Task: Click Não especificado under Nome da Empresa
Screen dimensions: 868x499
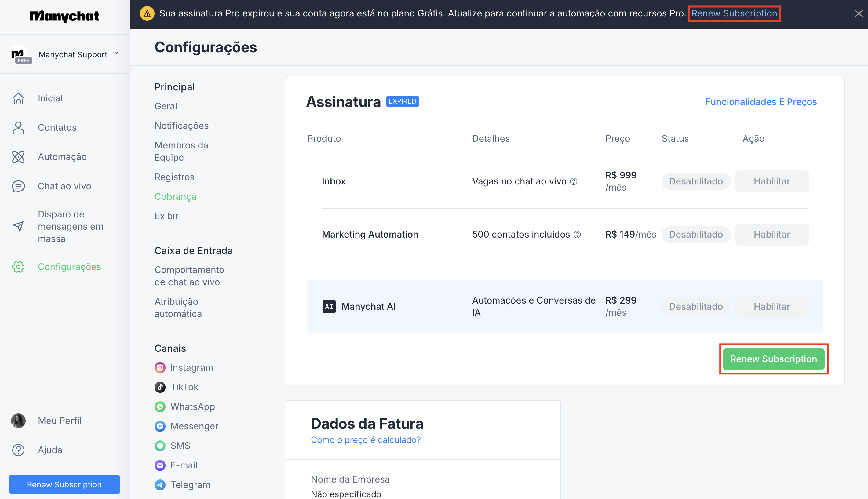Action: coord(346,494)
